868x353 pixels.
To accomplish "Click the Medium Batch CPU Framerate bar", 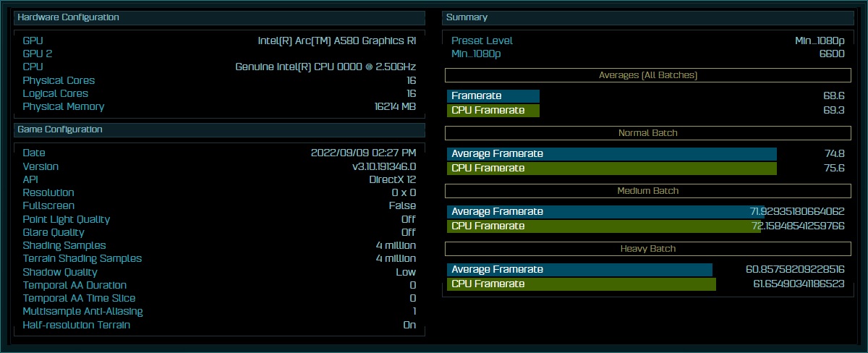I will (x=604, y=226).
